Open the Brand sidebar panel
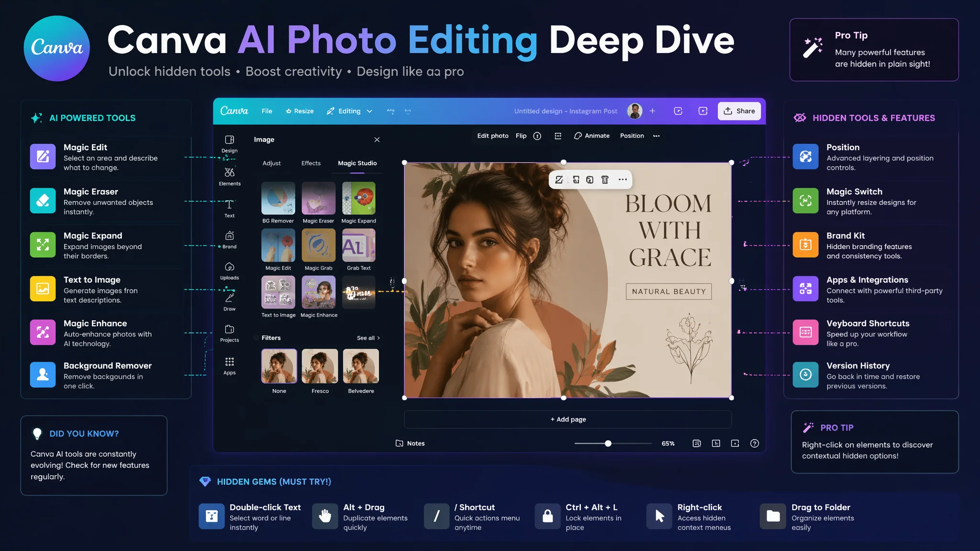Screen dimensions: 980x551 pos(229,240)
